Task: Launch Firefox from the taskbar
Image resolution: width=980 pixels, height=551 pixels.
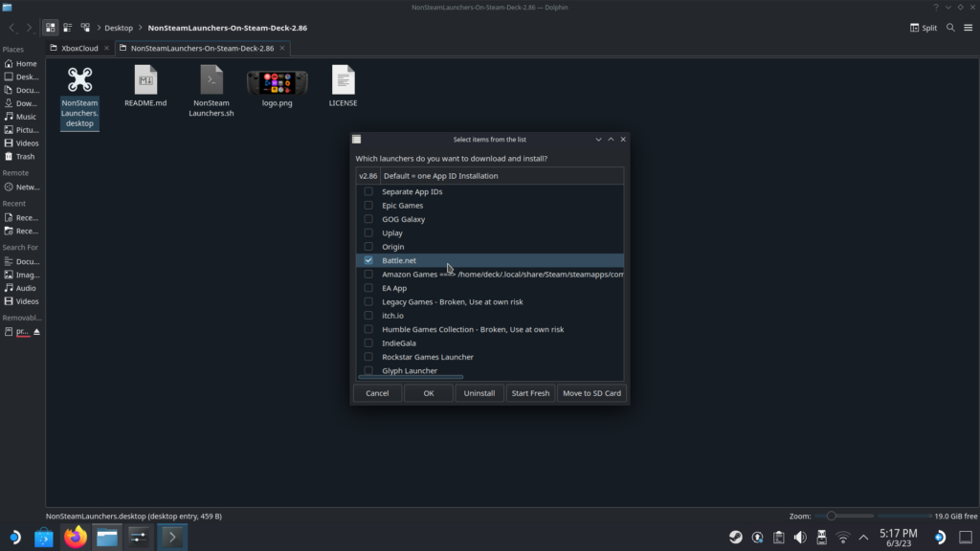Action: pos(76,537)
